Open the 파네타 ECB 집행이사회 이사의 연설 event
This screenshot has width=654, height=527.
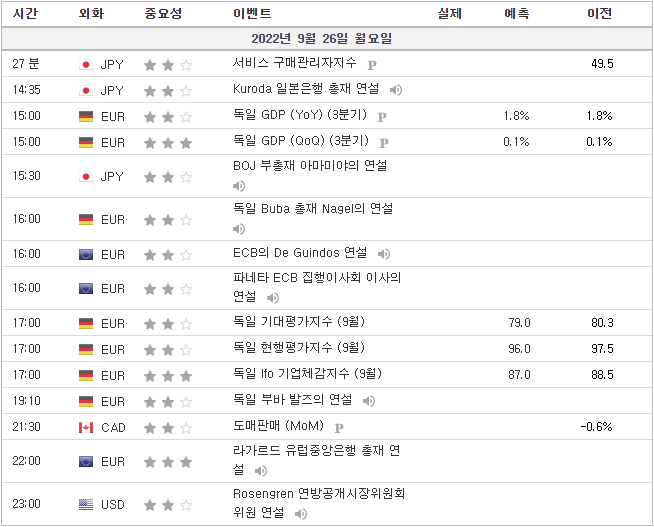click(x=317, y=287)
